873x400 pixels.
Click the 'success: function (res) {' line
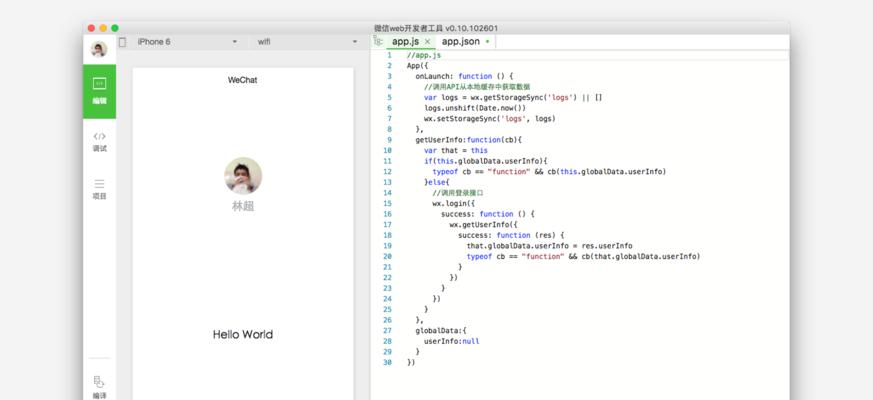(512, 235)
